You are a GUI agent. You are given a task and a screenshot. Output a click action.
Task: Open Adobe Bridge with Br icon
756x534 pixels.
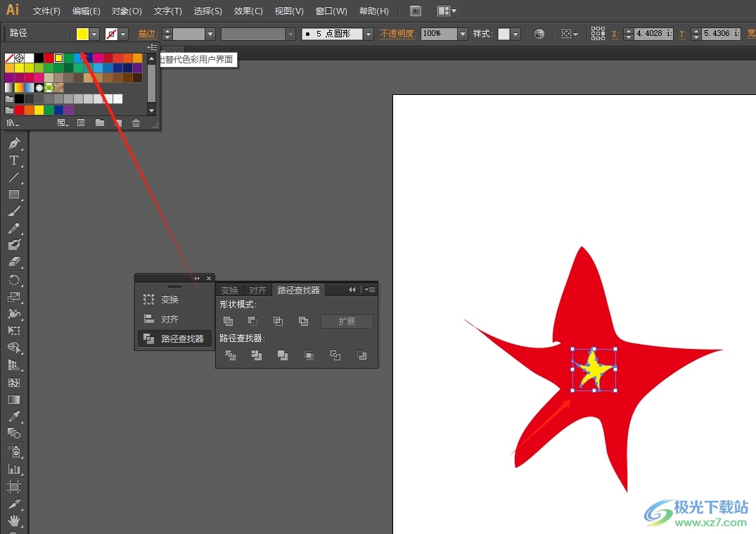click(416, 11)
